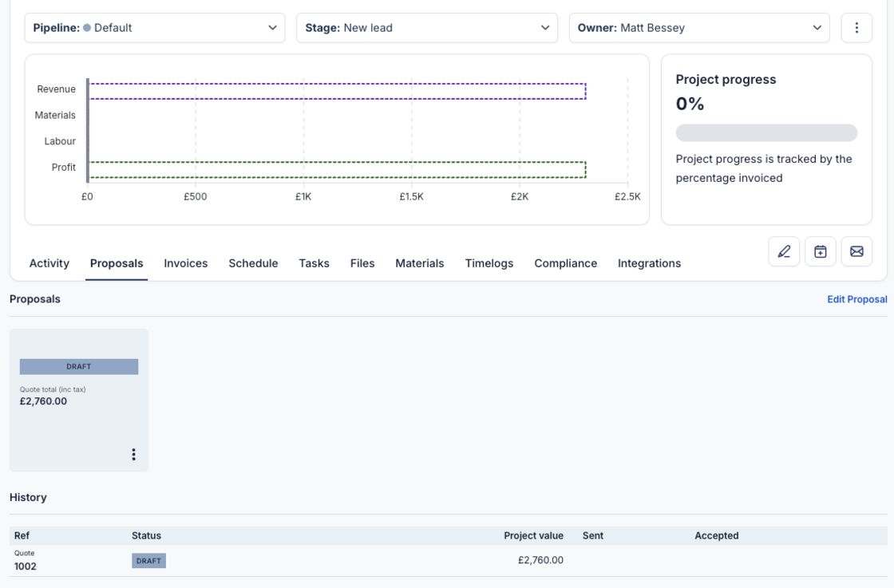Open the Compliance tab
Image resolution: width=894 pixels, height=588 pixels.
pos(566,263)
